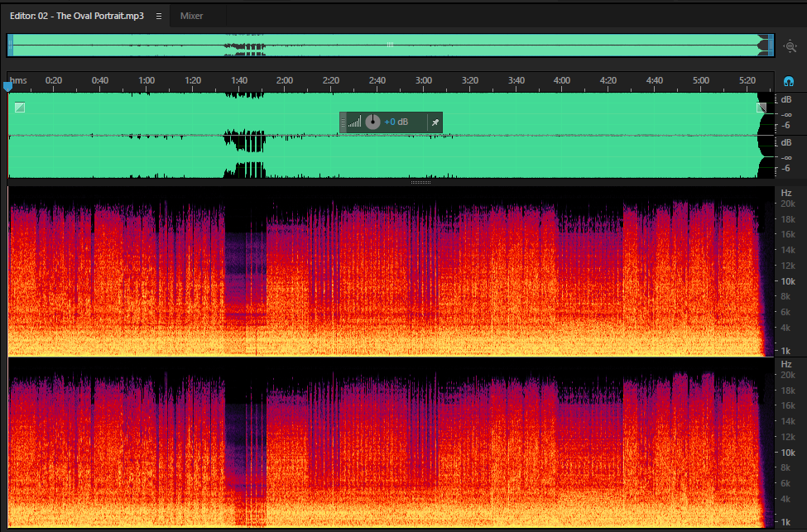Click the volume bars icon in HUD
This screenshot has width=807, height=532.
(x=354, y=122)
